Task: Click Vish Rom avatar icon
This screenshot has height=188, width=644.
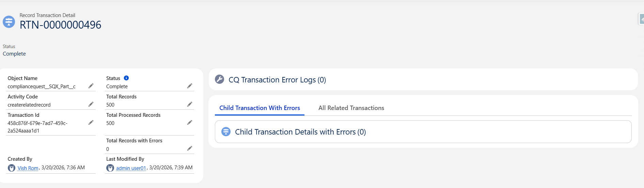Action: (12, 168)
